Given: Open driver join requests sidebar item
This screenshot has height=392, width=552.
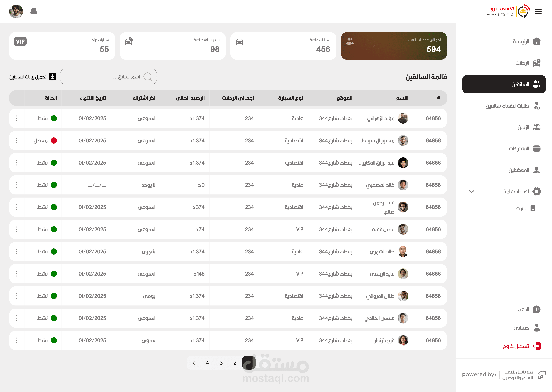Looking at the screenshot, I should click(x=507, y=106).
